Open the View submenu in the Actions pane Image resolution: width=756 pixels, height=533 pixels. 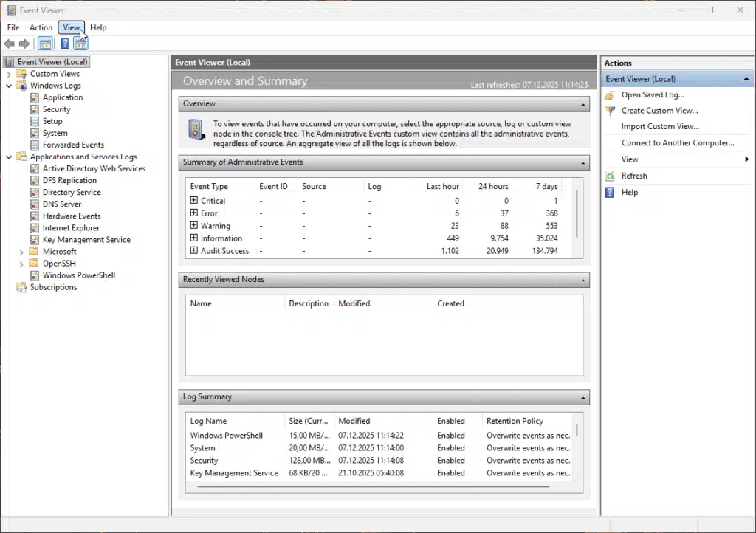point(629,159)
